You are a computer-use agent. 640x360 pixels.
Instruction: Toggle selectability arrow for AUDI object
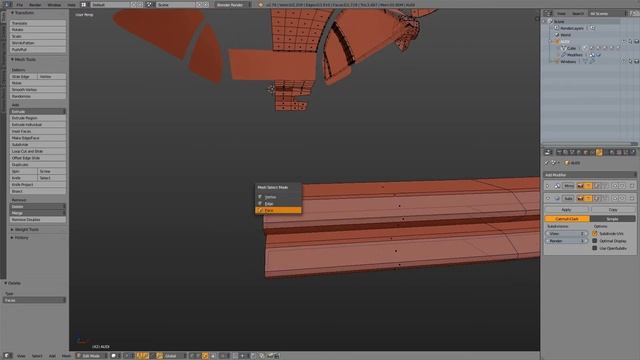click(630, 42)
